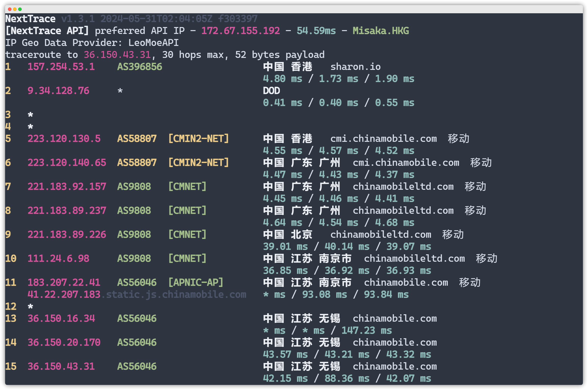Image resolution: width=588 pixels, height=390 pixels.
Task: Click cmi.chinamobile.com on hop 5
Action: click(384, 139)
